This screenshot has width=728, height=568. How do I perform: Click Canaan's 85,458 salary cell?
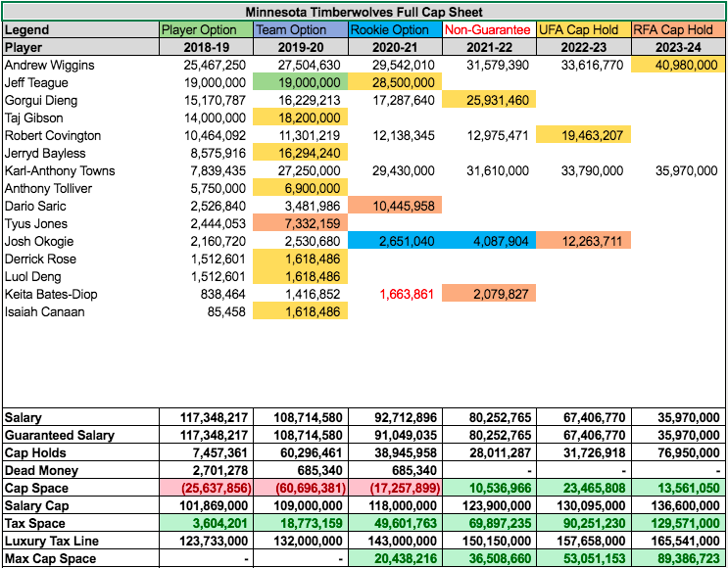click(206, 311)
